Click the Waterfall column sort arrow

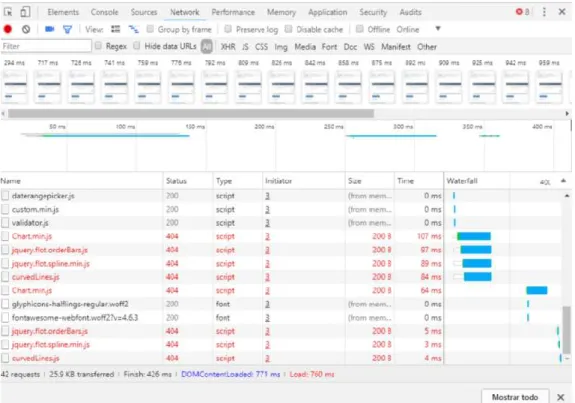(563, 181)
